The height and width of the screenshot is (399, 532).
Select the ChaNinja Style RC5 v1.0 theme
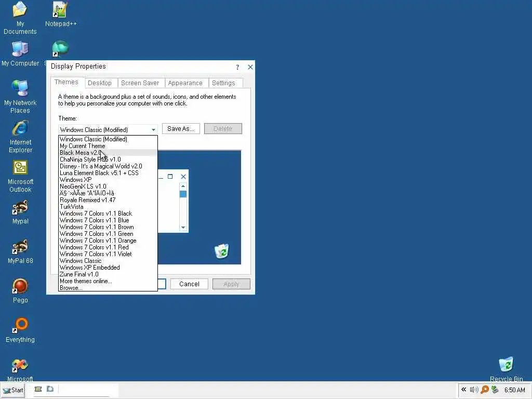coord(108,159)
